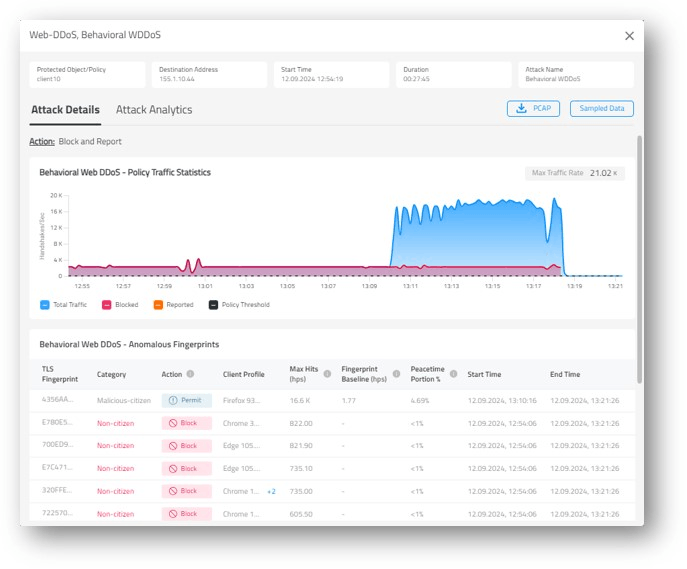Click info icon beside Peacetime Portion column
Image resolution: width=687 pixels, height=569 pixels.
(453, 374)
